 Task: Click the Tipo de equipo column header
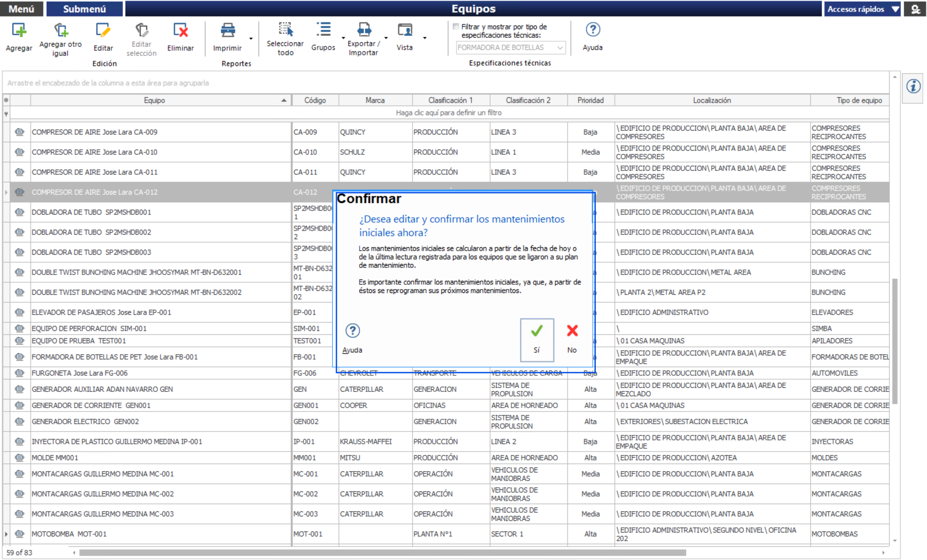click(850, 100)
